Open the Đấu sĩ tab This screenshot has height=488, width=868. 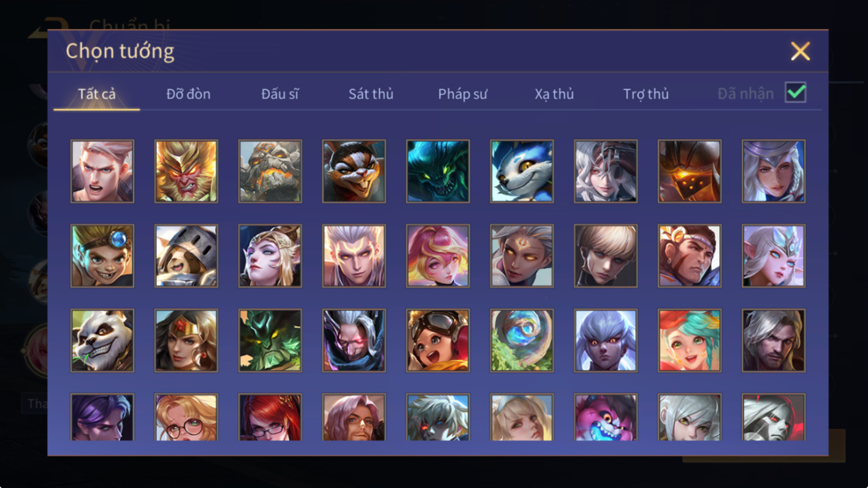[x=280, y=94]
